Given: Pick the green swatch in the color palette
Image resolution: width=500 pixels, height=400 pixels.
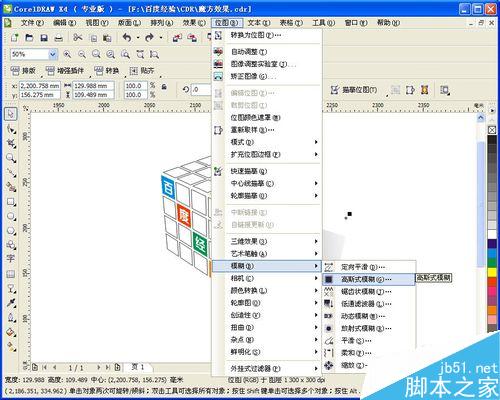Looking at the screenshot, I should (492, 263).
